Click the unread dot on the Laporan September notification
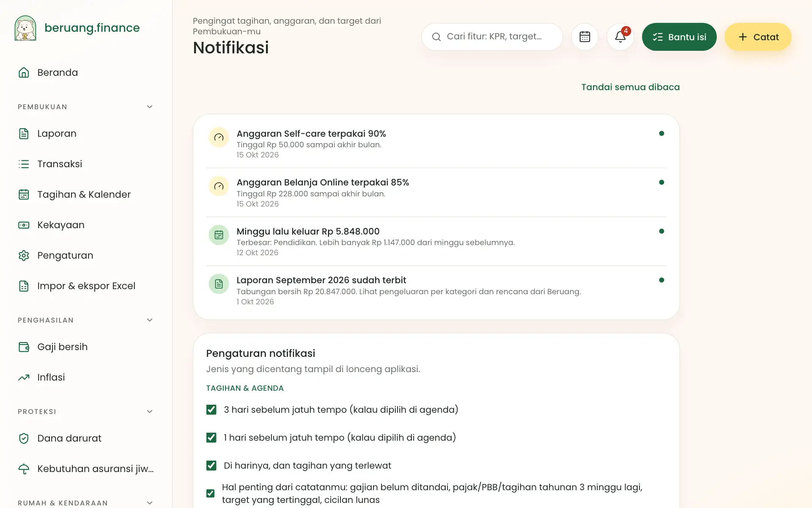The image size is (812, 508). pyautogui.click(x=661, y=280)
